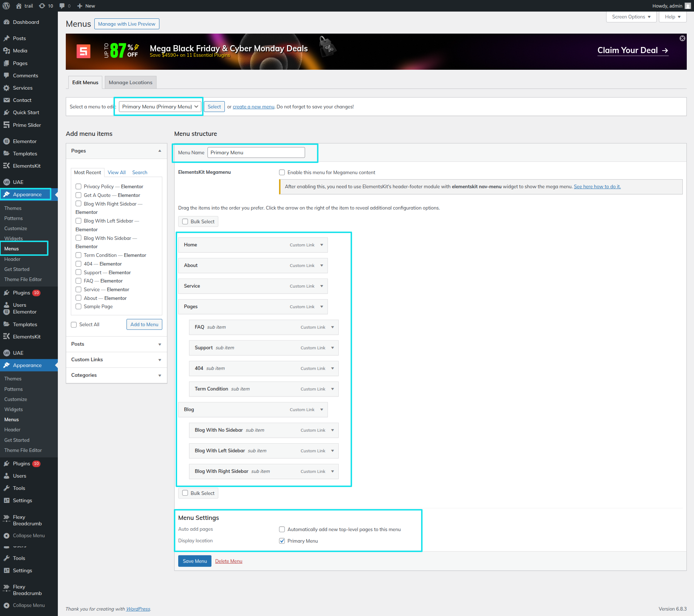Enable this menu for Megamenu content checkbox
The width and height of the screenshot is (694, 616).
click(x=282, y=172)
